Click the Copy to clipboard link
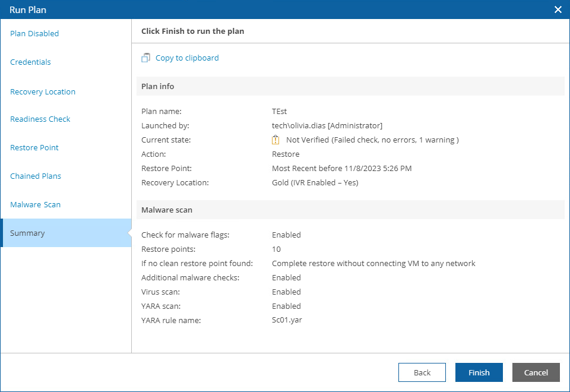 pos(187,58)
